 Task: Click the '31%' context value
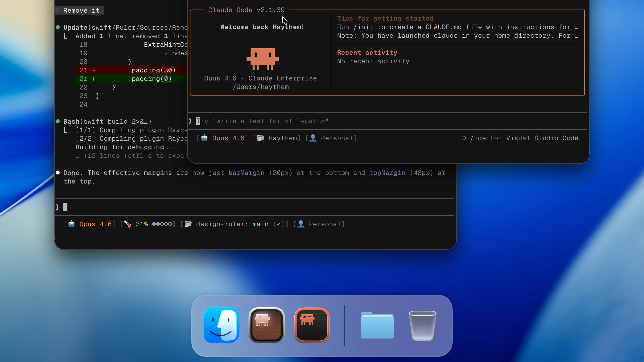[x=142, y=224]
